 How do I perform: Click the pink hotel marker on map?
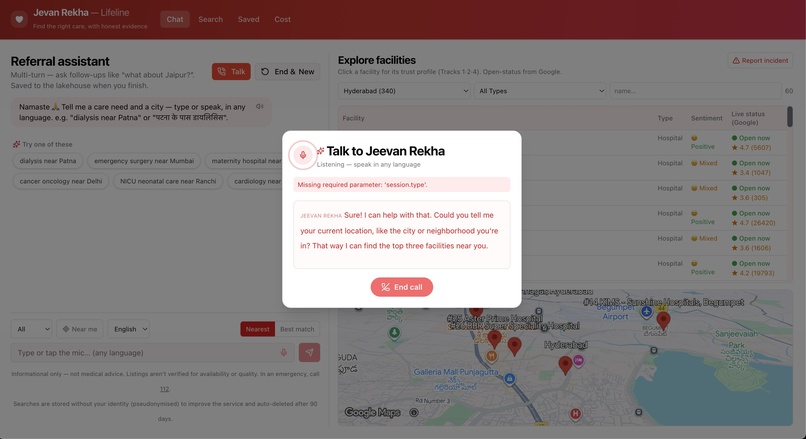pos(578,360)
